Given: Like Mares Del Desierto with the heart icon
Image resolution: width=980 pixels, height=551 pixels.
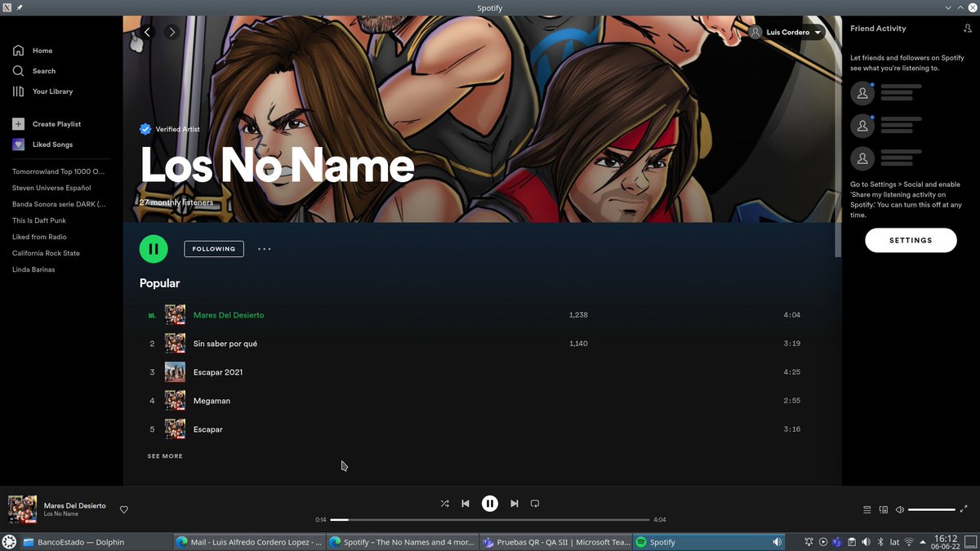Looking at the screenshot, I should coord(124,509).
